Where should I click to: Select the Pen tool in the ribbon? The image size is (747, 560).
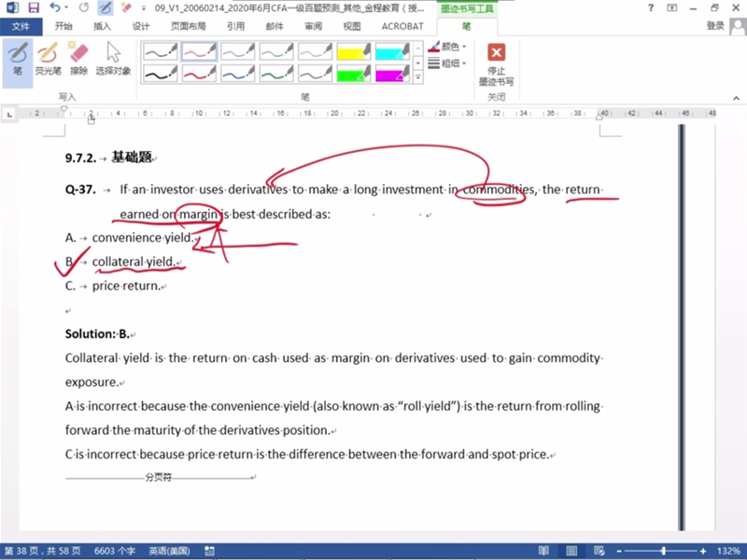[x=17, y=58]
